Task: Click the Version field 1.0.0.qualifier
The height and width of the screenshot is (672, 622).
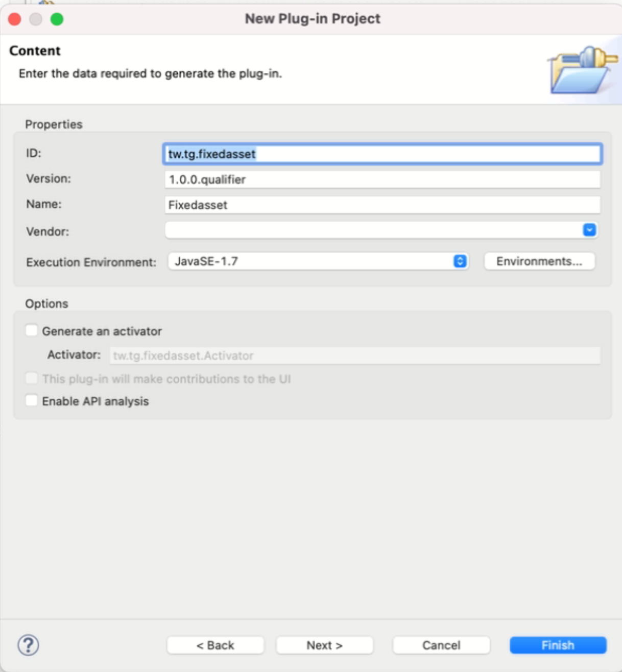Action: click(382, 179)
